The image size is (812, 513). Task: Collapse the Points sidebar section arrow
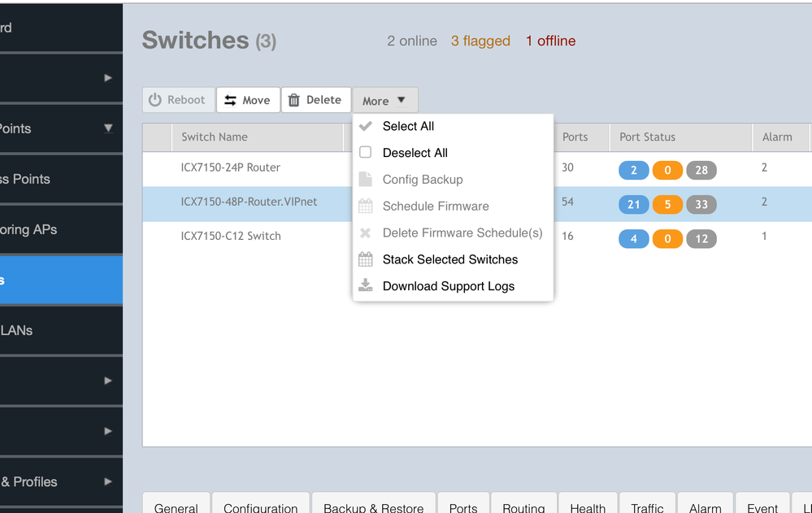pyautogui.click(x=108, y=128)
